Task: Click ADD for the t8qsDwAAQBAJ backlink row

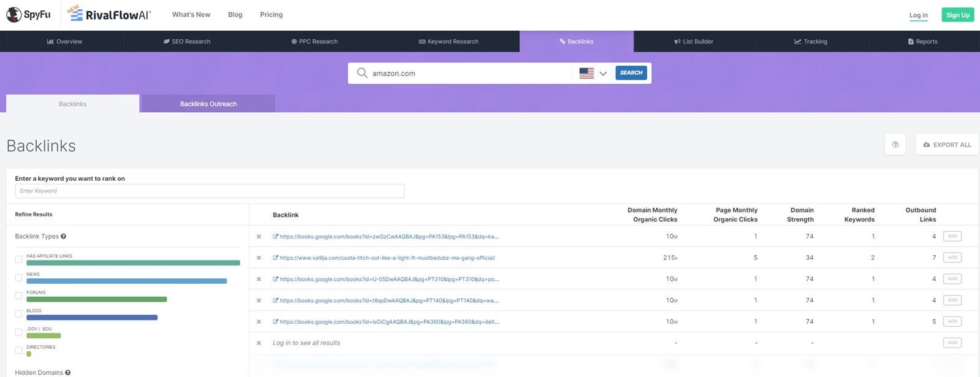Action: (952, 300)
